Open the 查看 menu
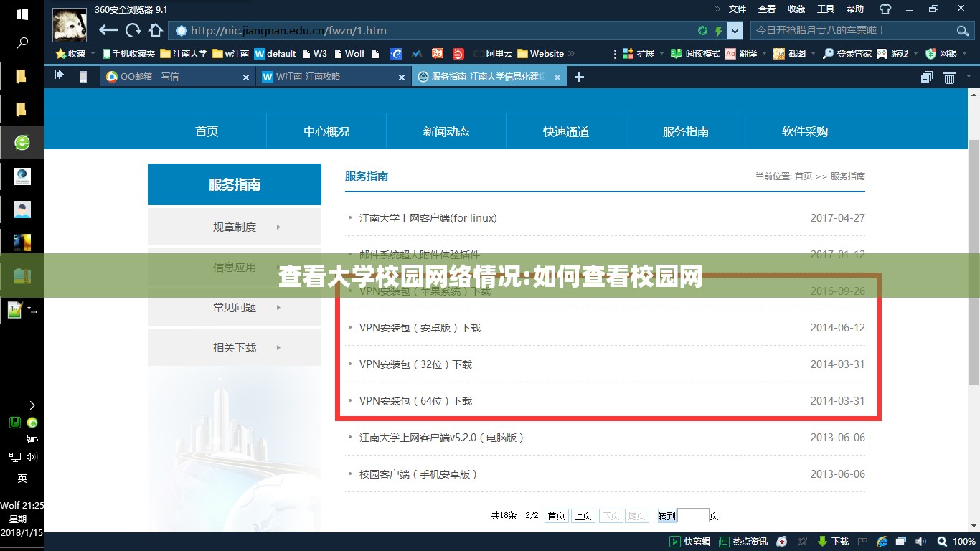 pyautogui.click(x=767, y=9)
